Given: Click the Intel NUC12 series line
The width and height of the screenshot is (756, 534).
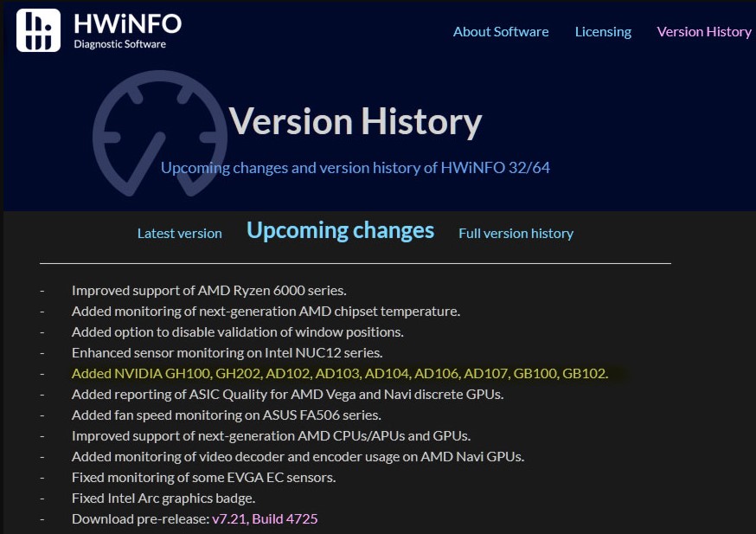Looking at the screenshot, I should (x=227, y=352).
